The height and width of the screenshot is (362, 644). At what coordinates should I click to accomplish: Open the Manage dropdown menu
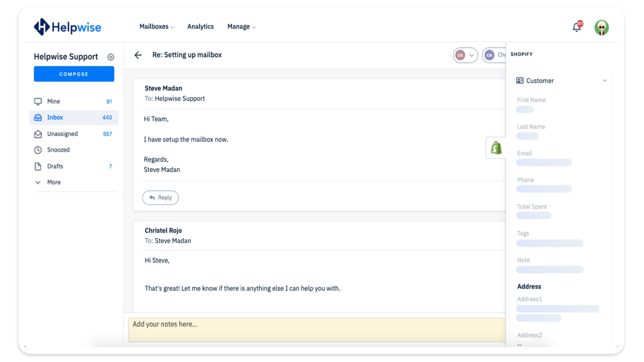pyautogui.click(x=242, y=27)
